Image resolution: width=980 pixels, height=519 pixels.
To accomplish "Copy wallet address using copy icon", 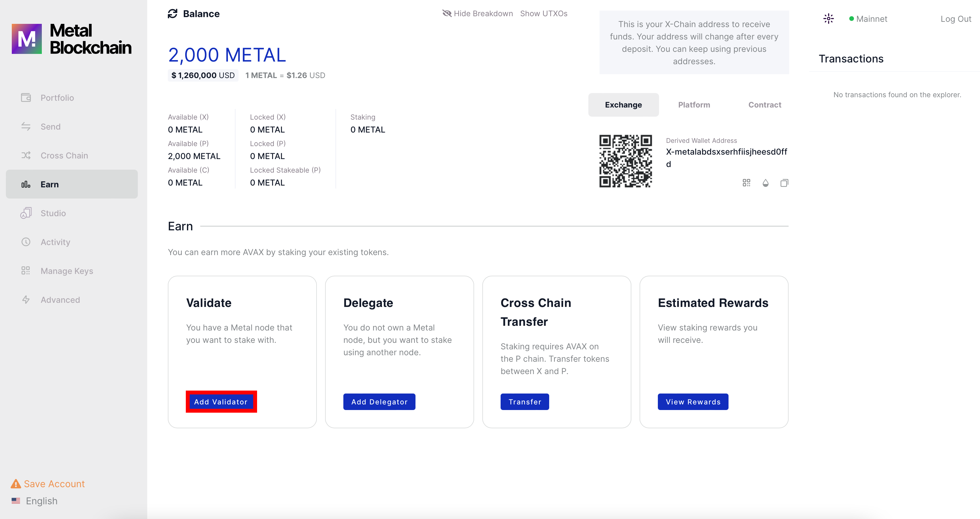I will pyautogui.click(x=784, y=183).
